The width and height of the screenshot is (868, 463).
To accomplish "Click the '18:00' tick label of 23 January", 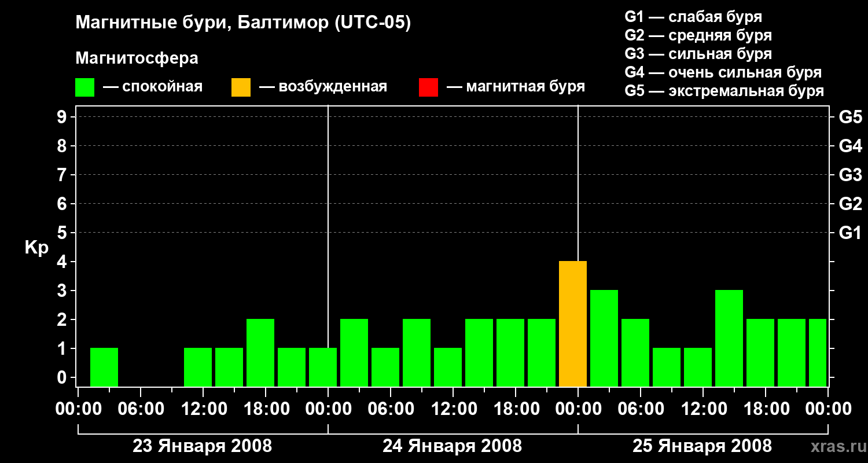I will [x=266, y=409].
